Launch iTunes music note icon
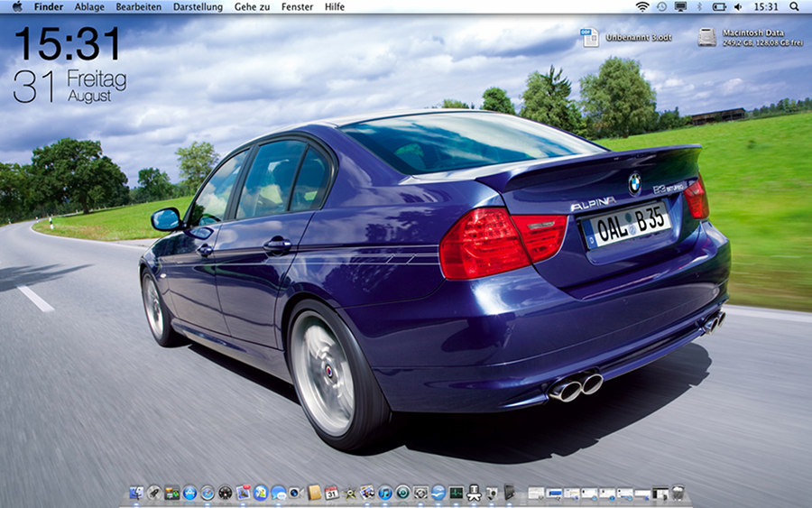 tap(384, 493)
